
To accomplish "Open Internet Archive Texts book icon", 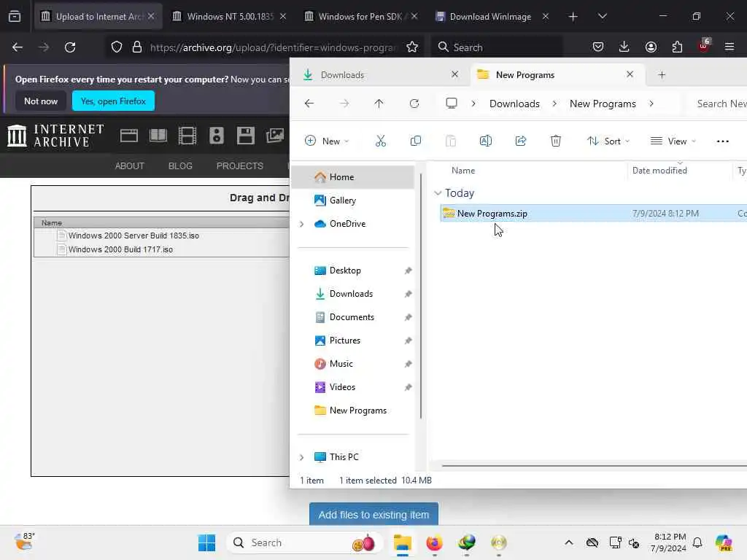I will 158,136.
